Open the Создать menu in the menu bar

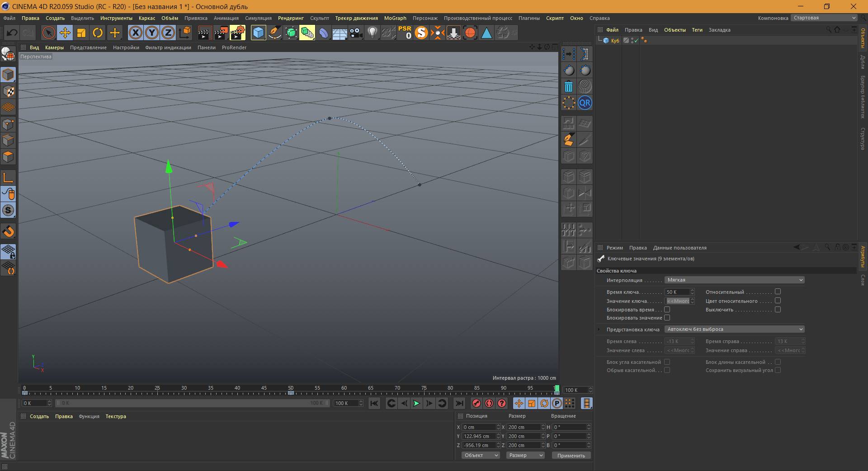click(55, 18)
